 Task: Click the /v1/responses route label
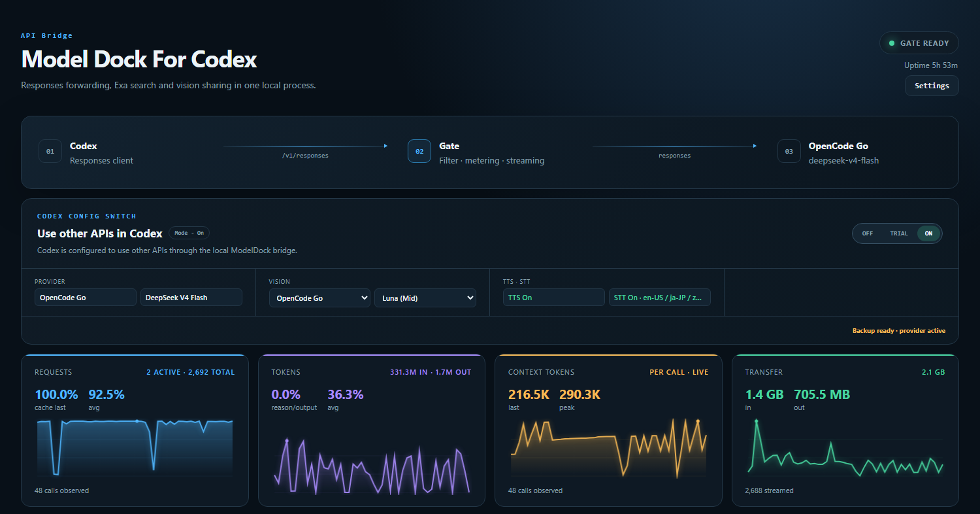click(305, 156)
